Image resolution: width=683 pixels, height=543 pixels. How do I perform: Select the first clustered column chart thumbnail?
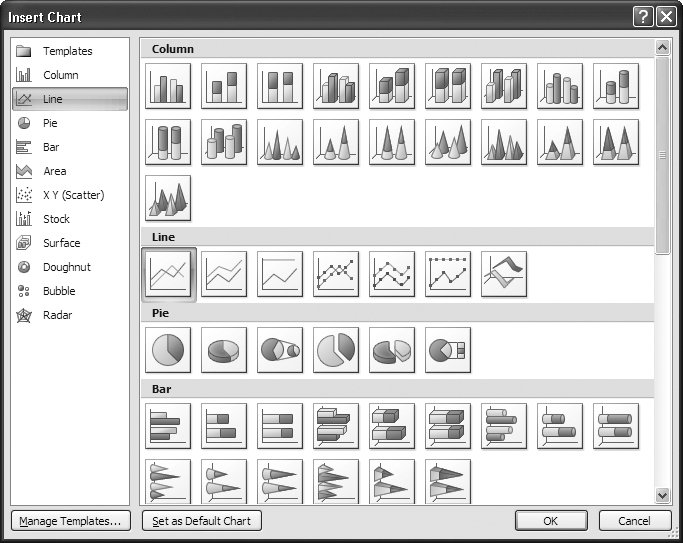point(168,86)
